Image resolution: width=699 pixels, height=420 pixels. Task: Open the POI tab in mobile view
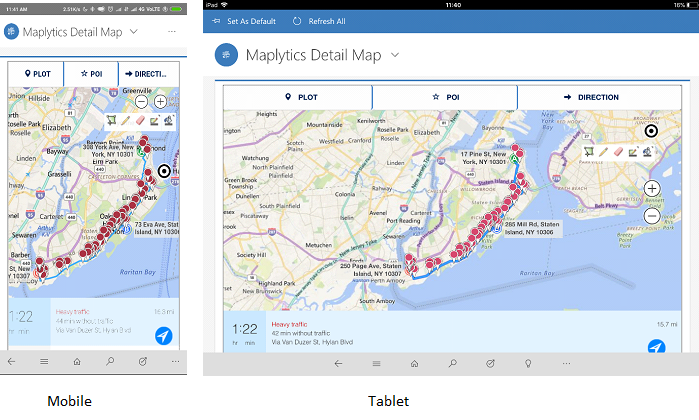point(91,74)
